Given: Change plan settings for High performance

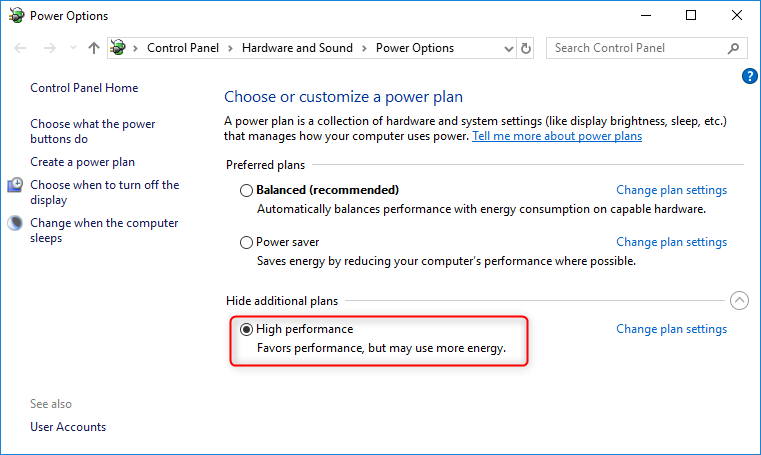Looking at the screenshot, I should (671, 329).
